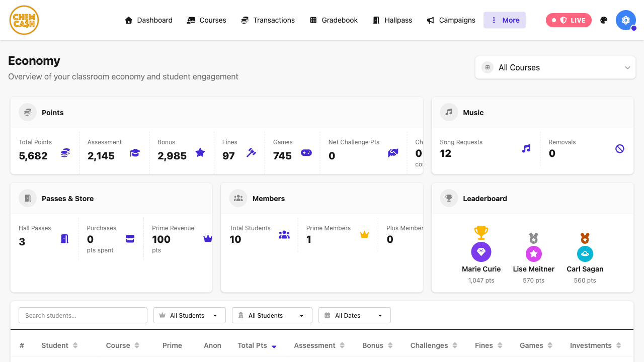Sort by Total Pts column
The height and width of the screenshot is (362, 644).
(257, 345)
